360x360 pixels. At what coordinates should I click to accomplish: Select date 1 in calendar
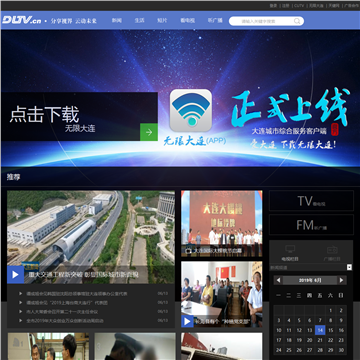click(330, 311)
